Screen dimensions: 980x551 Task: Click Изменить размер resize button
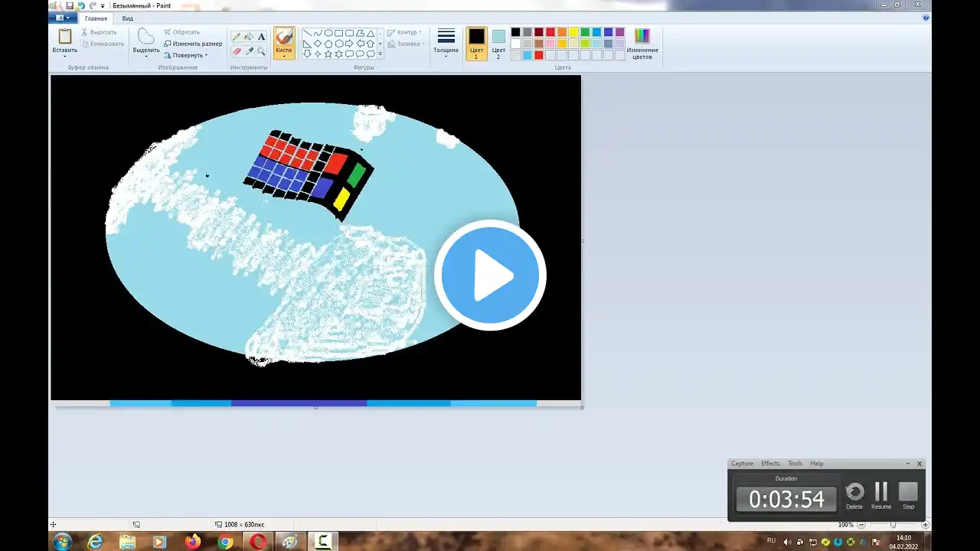coord(192,44)
